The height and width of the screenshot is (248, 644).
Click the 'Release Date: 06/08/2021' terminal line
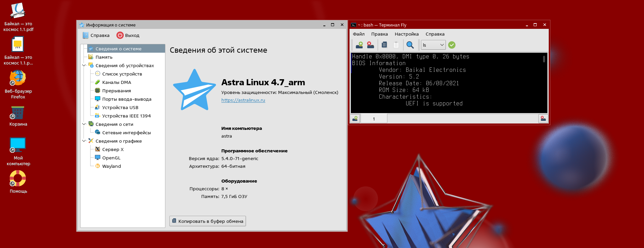pos(419,83)
